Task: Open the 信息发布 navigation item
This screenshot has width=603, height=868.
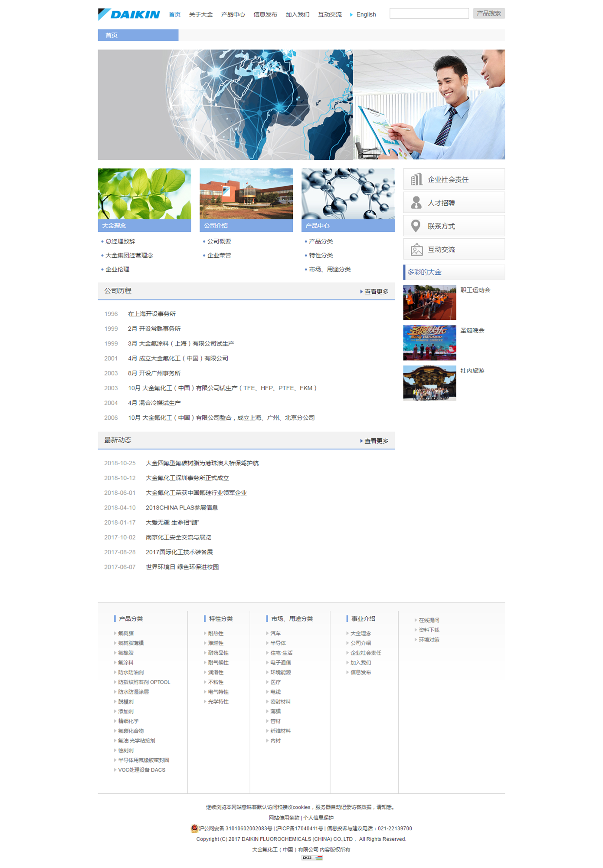Action: [x=265, y=15]
